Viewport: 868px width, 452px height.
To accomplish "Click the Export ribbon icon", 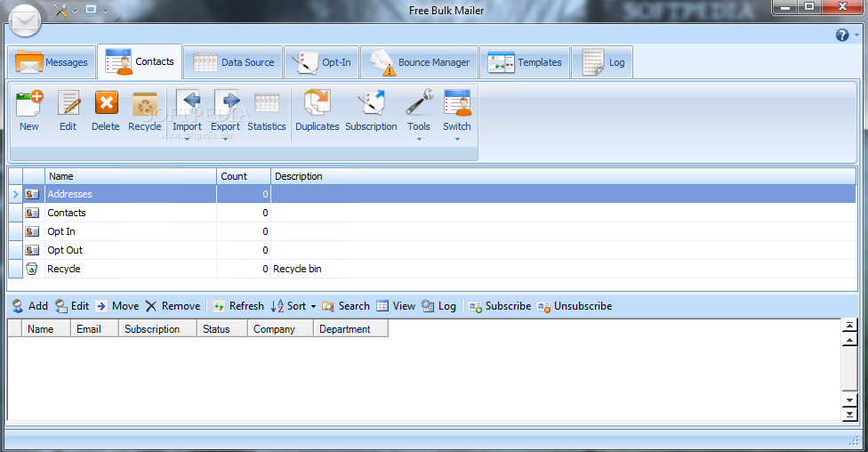I will pyautogui.click(x=226, y=103).
